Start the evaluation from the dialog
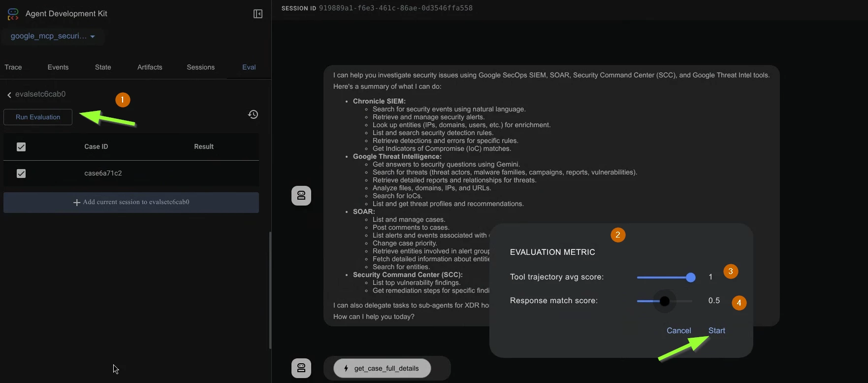868x383 pixels. point(716,331)
